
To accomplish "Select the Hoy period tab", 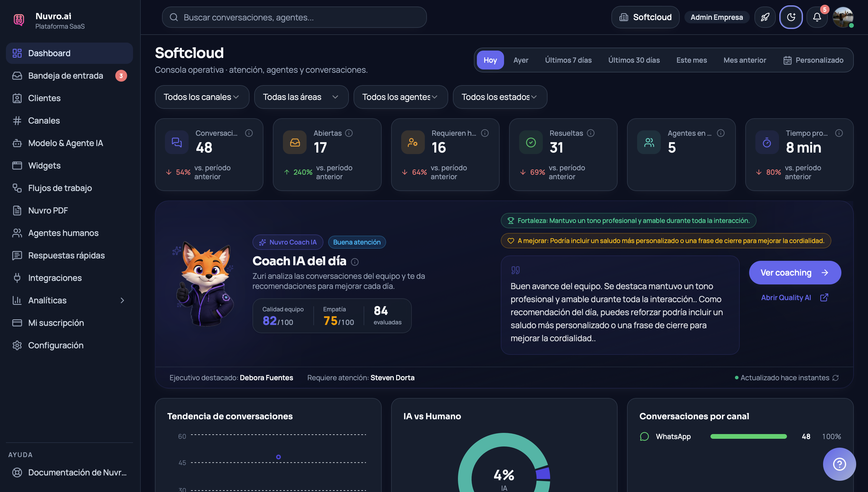I will tap(490, 60).
